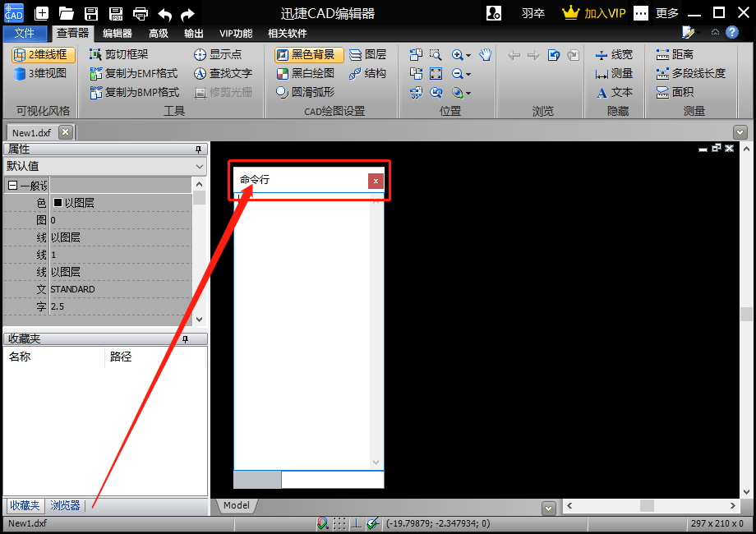
Task: Redo the last undone action
Action: pos(187,15)
